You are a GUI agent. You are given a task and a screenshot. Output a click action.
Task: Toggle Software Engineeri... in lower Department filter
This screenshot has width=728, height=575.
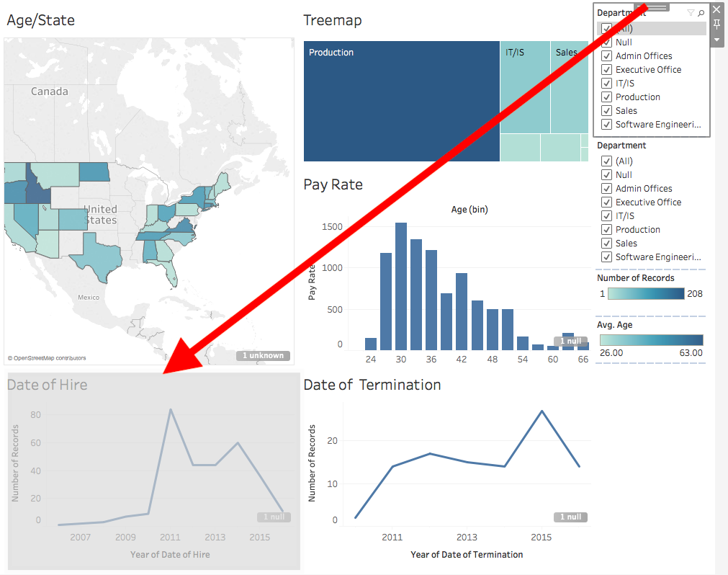coord(606,257)
